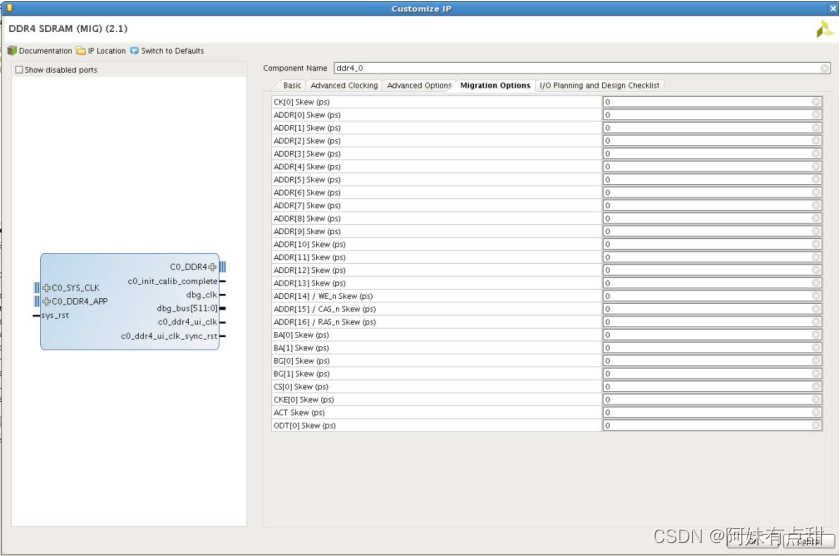Clear the ADDR[13] Skew value
Screen dimensions: 840x556
click(815, 283)
